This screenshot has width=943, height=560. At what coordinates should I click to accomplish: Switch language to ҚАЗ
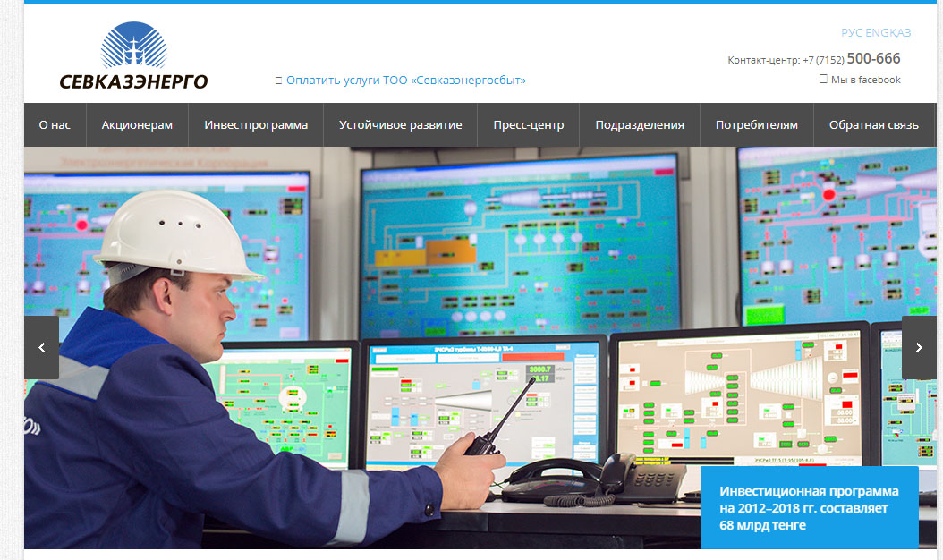(x=900, y=33)
